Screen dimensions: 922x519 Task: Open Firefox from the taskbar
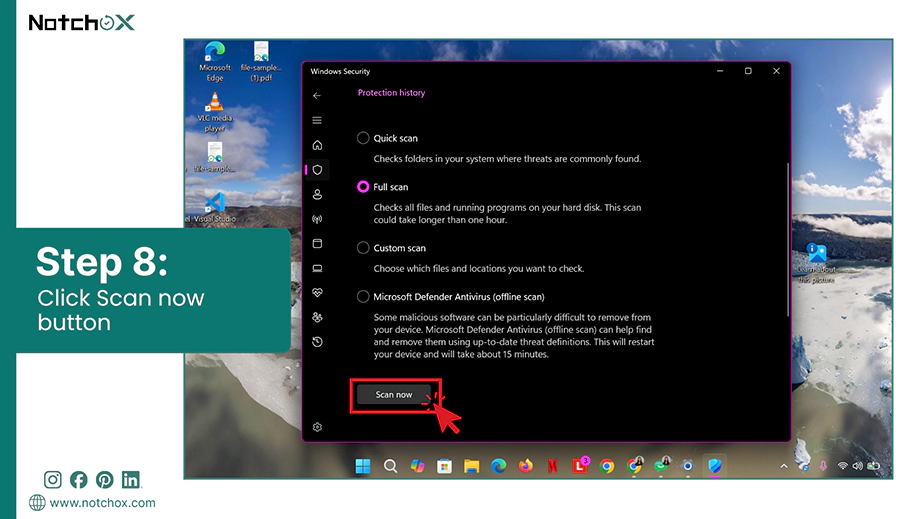click(526, 466)
